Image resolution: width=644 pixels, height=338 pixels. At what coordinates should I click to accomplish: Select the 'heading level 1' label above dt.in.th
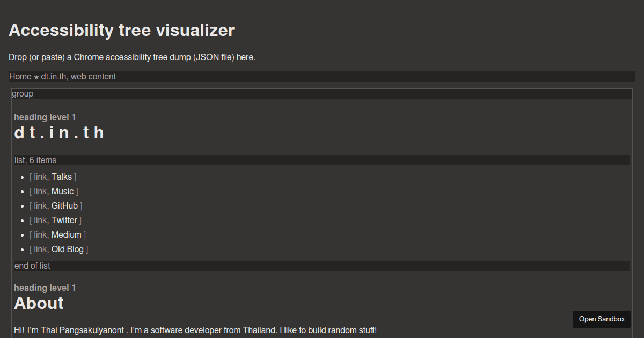(x=45, y=117)
